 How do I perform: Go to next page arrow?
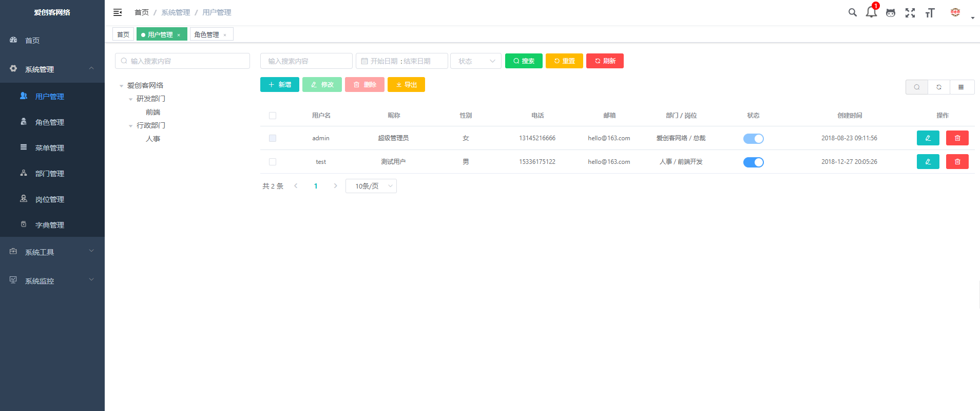coord(335,186)
